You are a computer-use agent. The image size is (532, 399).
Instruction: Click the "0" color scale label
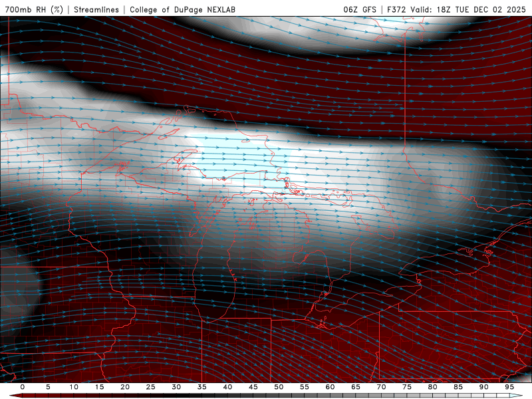point(23,387)
